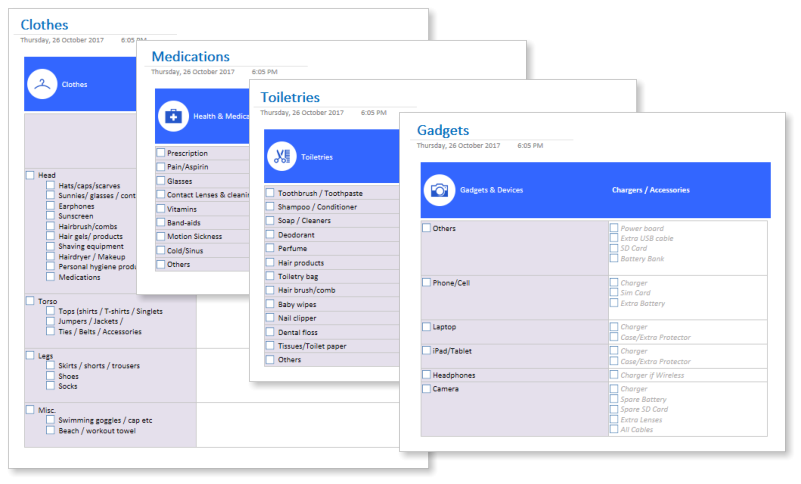Check the Laptop item
This screenshot has height=484, width=801.
point(427,326)
